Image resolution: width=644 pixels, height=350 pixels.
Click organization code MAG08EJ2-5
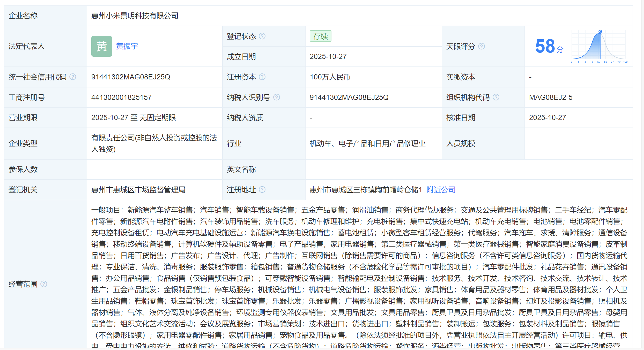pyautogui.click(x=551, y=97)
